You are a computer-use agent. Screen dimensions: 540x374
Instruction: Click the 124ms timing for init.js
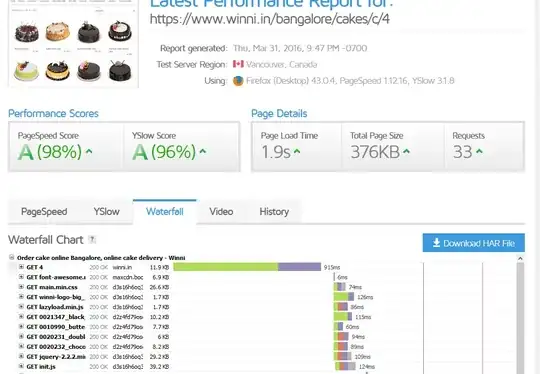[367, 367]
